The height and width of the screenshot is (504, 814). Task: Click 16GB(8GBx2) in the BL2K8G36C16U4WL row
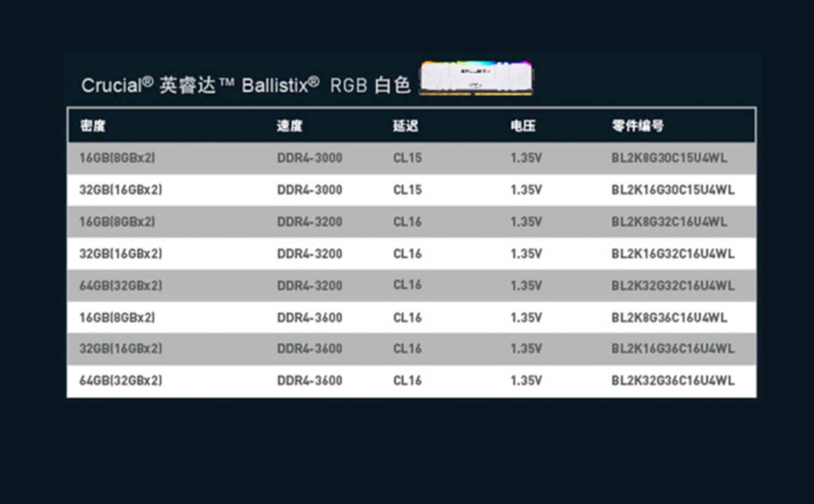(117, 317)
